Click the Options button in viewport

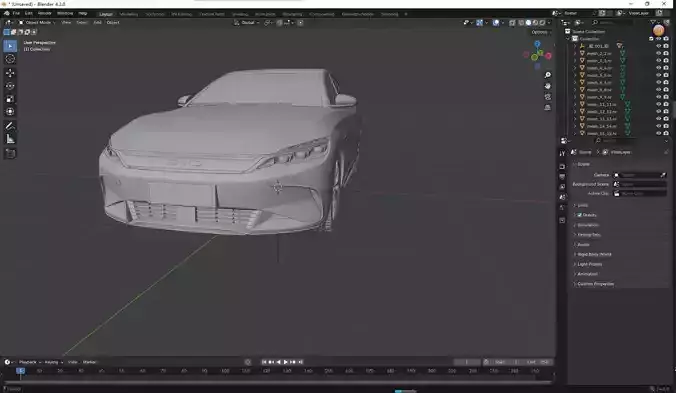541,32
